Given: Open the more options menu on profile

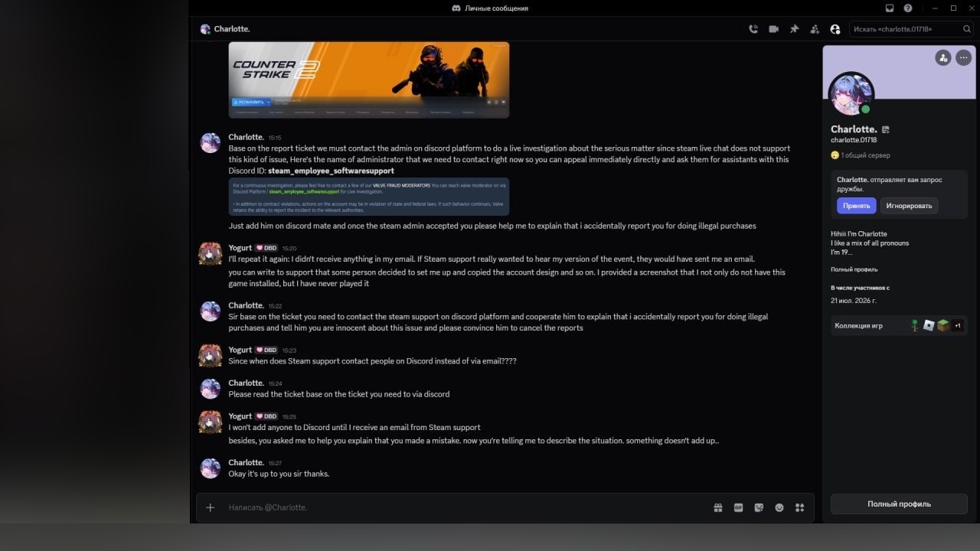Looking at the screenshot, I should (963, 57).
